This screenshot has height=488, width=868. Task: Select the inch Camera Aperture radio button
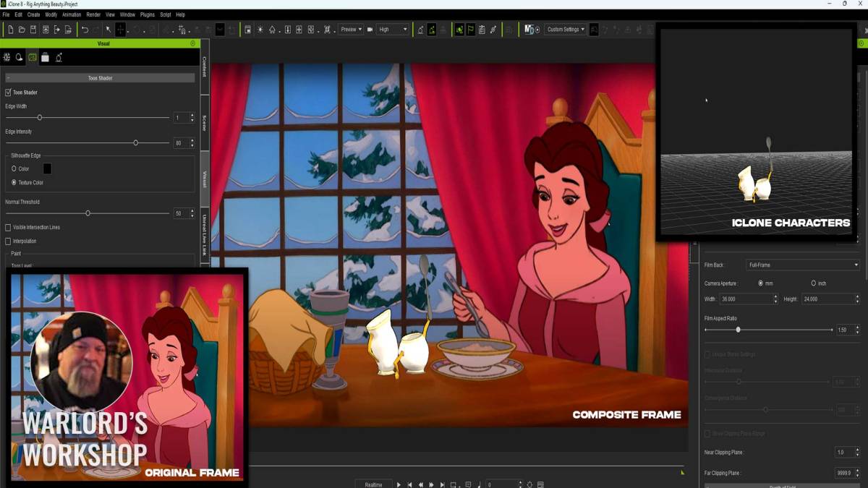pyautogui.click(x=813, y=283)
